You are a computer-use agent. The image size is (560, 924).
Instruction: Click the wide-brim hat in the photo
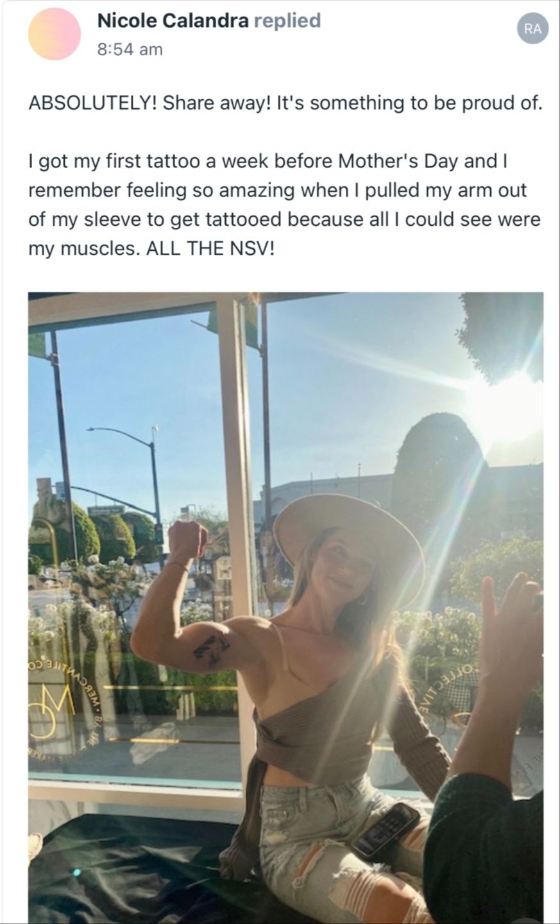tap(349, 539)
